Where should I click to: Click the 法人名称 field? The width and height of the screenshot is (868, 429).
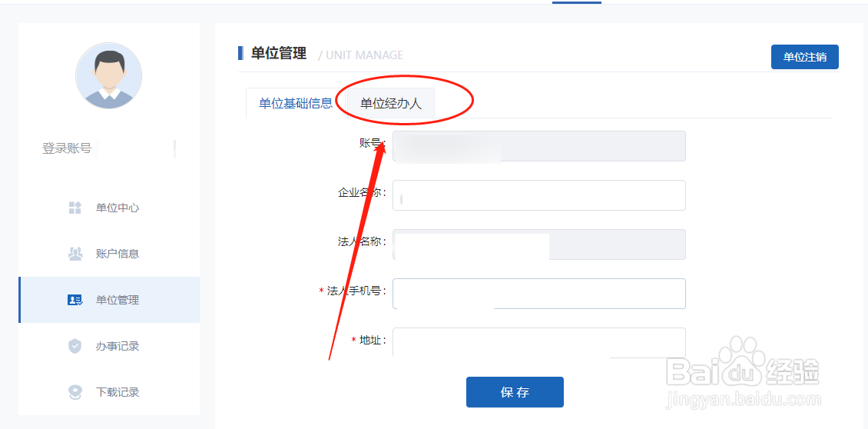(539, 244)
